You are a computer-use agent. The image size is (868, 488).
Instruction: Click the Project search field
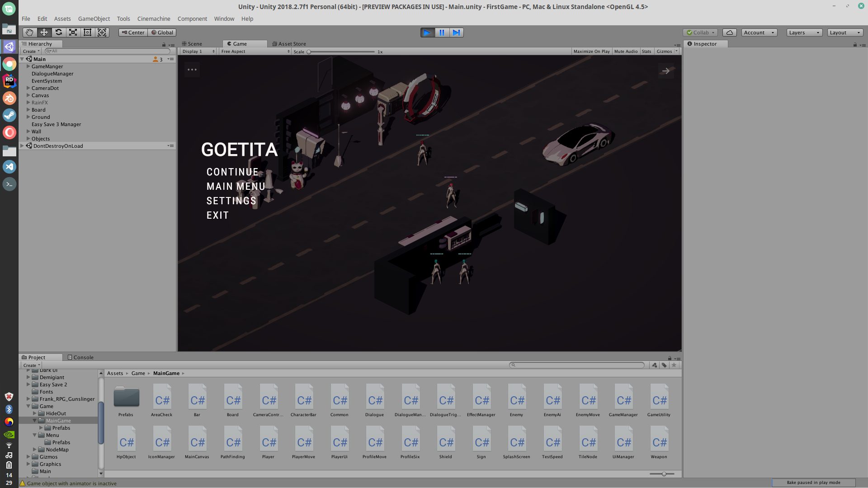[x=577, y=365]
